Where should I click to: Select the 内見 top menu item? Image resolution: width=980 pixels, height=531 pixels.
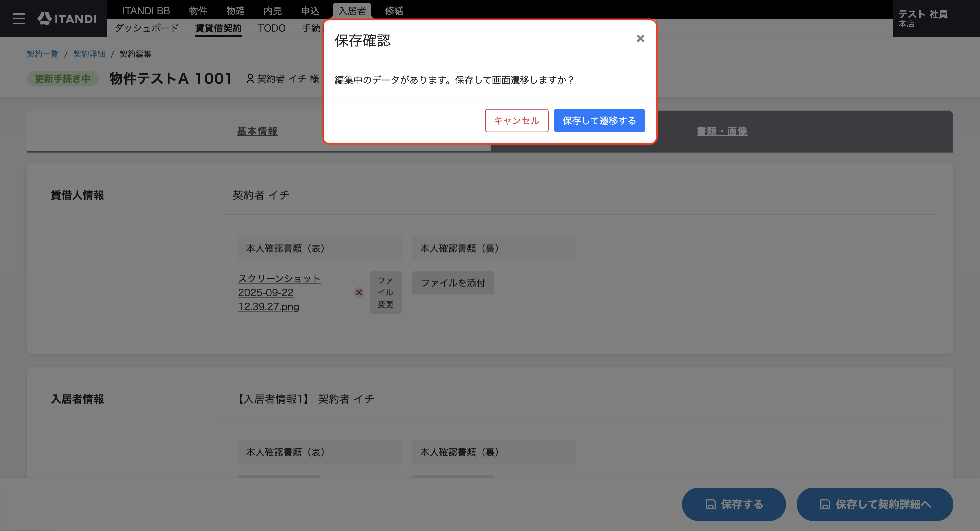click(x=272, y=11)
